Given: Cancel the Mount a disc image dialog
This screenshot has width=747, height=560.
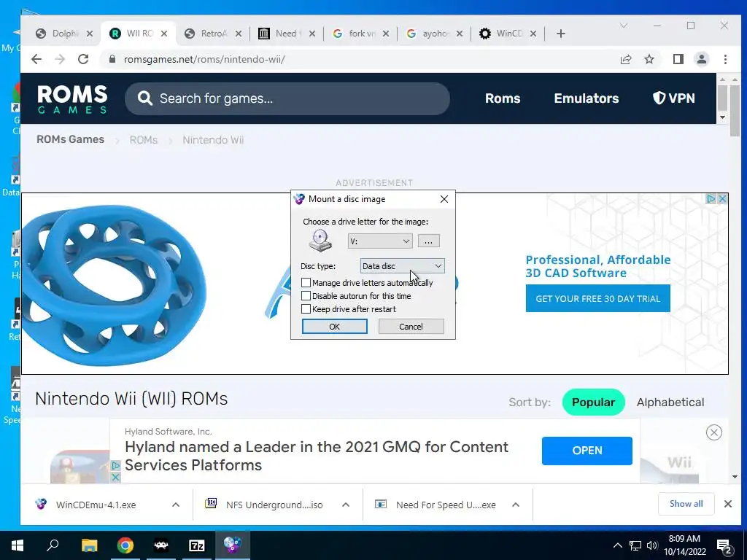Looking at the screenshot, I should [x=411, y=326].
